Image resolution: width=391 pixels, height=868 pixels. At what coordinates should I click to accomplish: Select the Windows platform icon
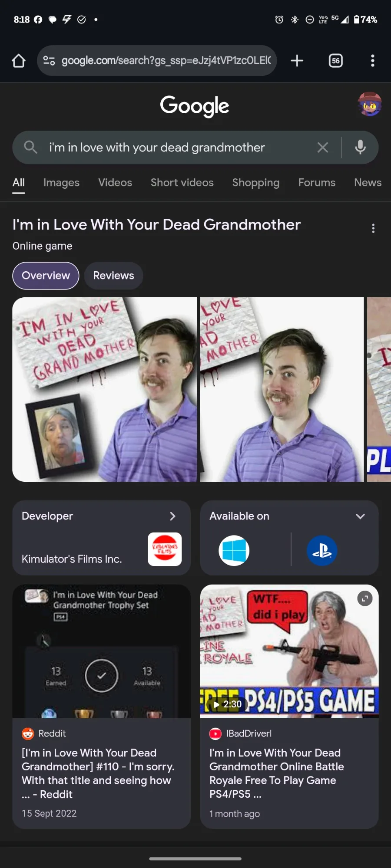tap(234, 551)
